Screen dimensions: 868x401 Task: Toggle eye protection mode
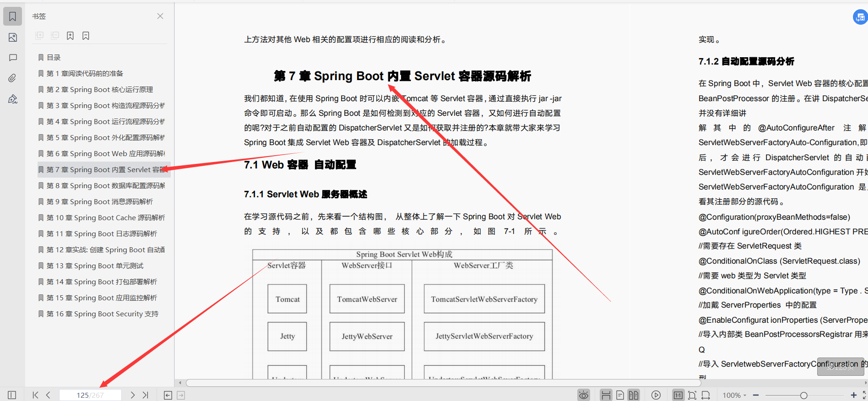click(x=583, y=395)
